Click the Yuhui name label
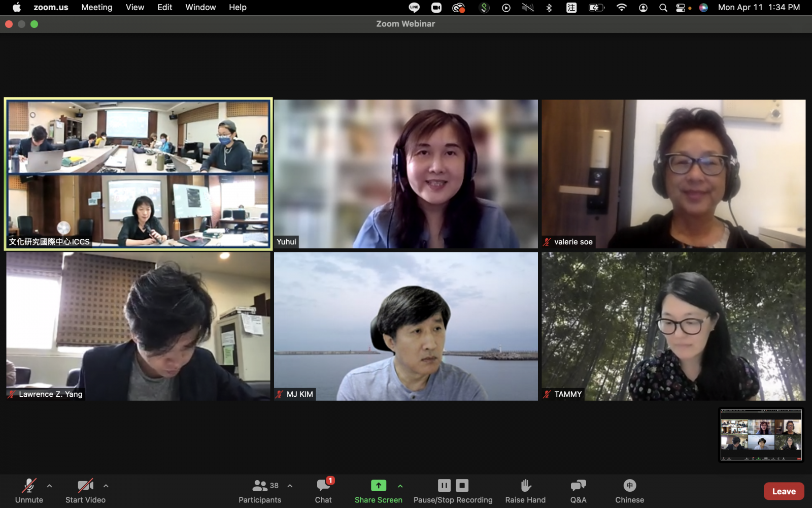The height and width of the screenshot is (508, 812). 286,242
